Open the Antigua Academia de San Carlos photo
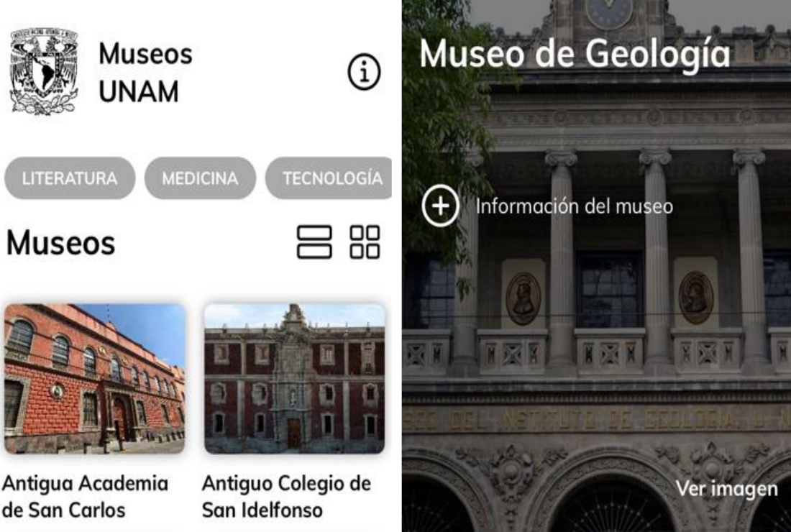Image resolution: width=791 pixels, height=532 pixels. coord(94,378)
